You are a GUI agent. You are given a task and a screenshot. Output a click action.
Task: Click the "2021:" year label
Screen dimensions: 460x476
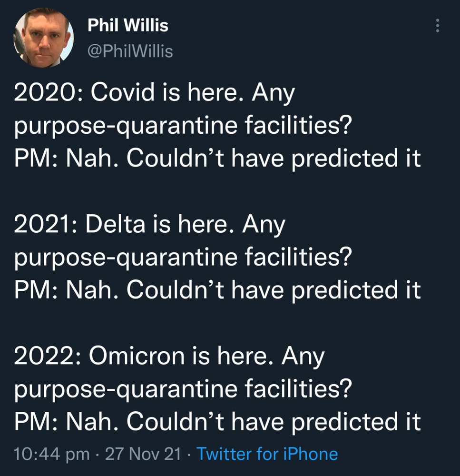tap(45, 225)
